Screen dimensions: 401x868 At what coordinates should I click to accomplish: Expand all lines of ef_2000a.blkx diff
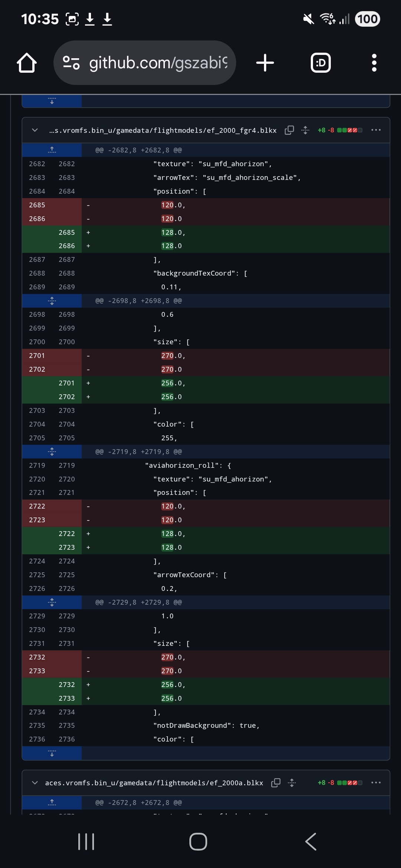[292, 783]
